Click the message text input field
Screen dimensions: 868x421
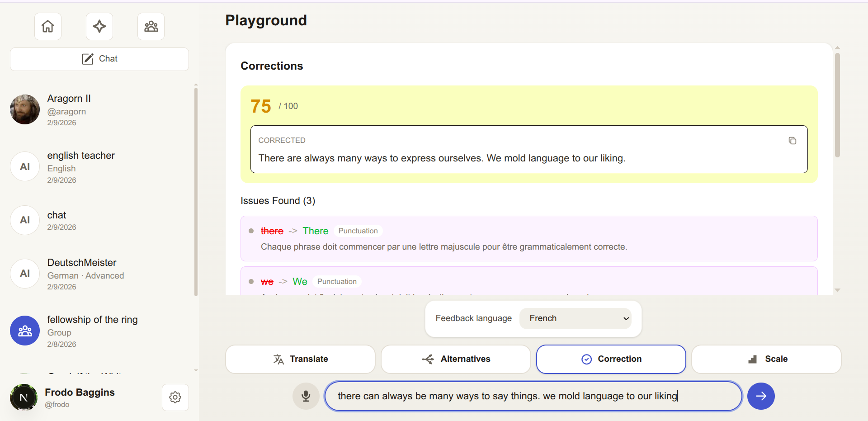[x=533, y=396]
